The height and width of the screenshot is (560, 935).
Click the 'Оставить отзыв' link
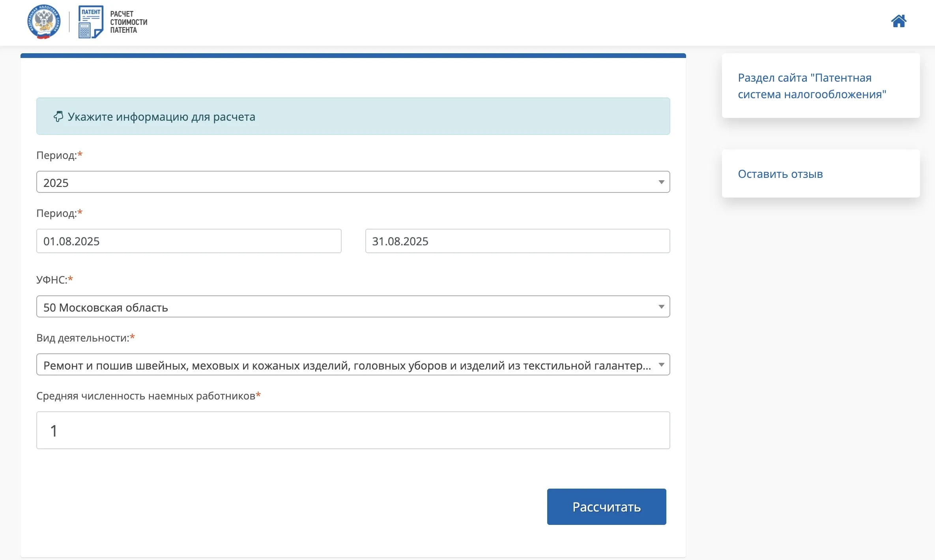tap(780, 174)
